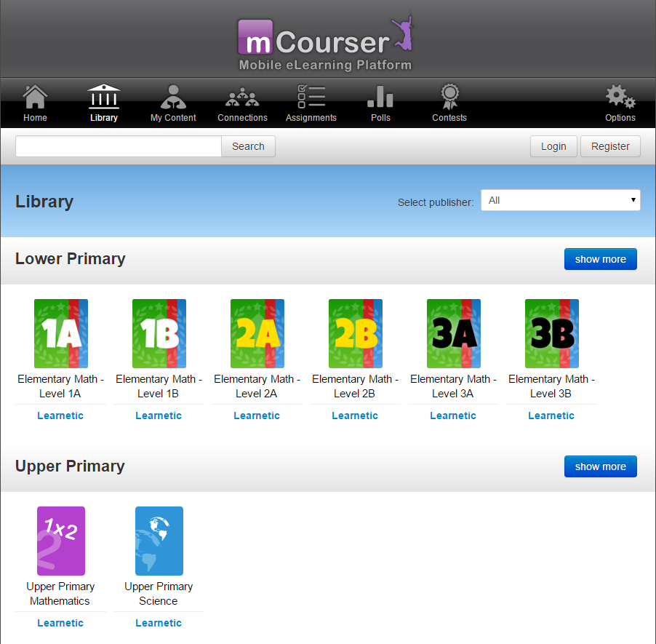Click Learnetic link under Level 3B
Image resolution: width=656 pixels, height=644 pixels.
pos(551,416)
